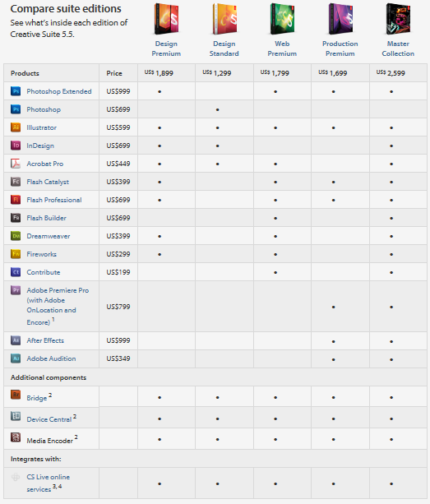Open the Dreamweaver product link

tap(49, 236)
